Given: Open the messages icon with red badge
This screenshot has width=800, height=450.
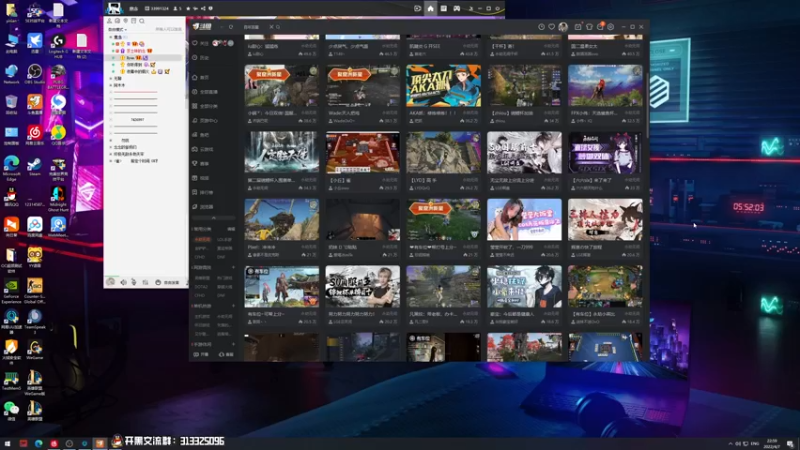Looking at the screenshot, I should coord(601,26).
